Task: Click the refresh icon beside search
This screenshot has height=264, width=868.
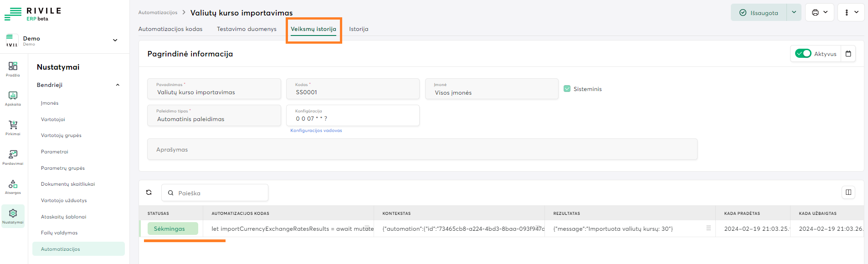Action: (x=149, y=193)
